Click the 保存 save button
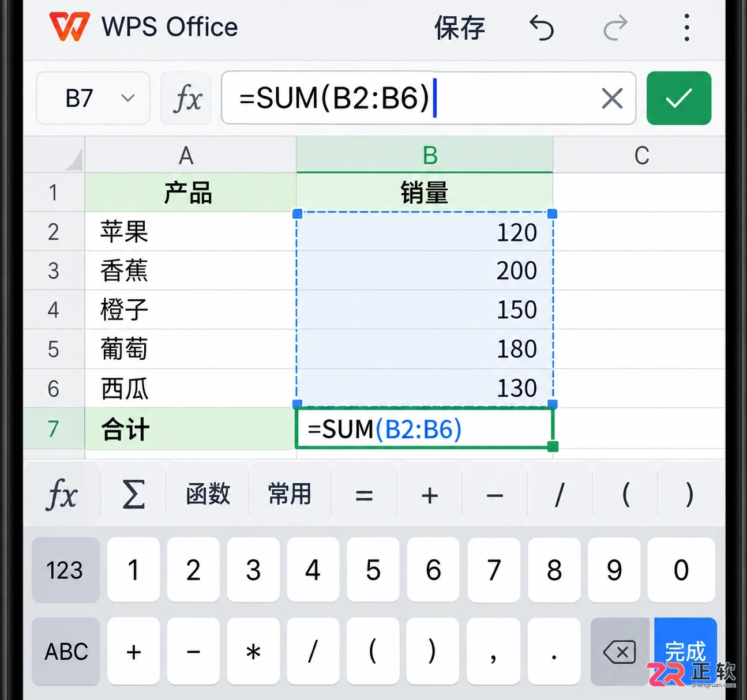The width and height of the screenshot is (747, 700). pyautogui.click(x=460, y=28)
